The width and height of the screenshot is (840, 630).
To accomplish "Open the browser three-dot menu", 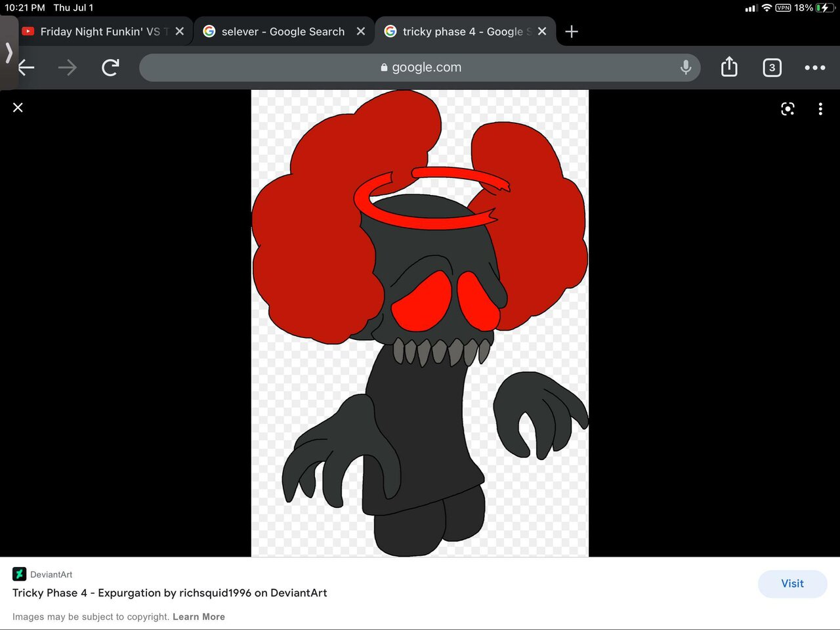I will click(x=815, y=67).
